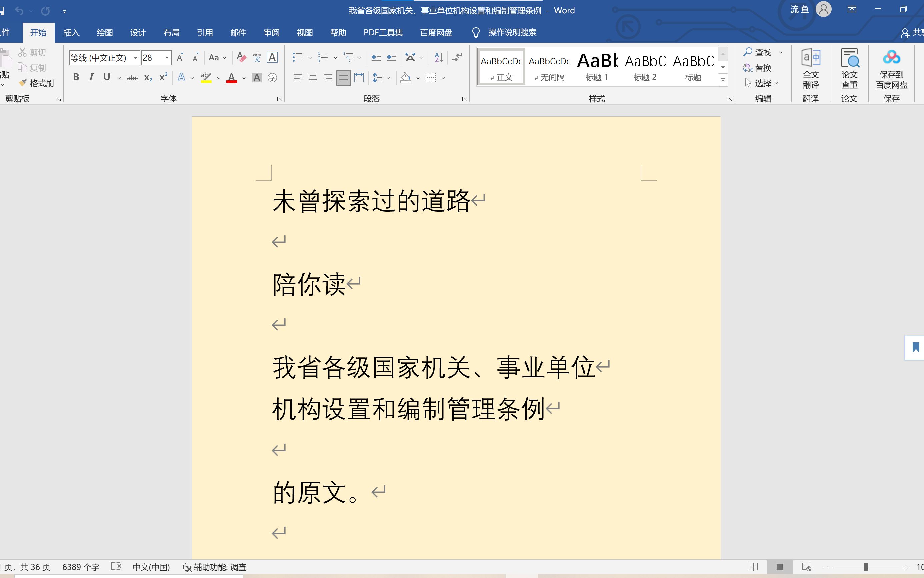Click the show paragraph marks icon
This screenshot has height=578, width=924.
(457, 58)
